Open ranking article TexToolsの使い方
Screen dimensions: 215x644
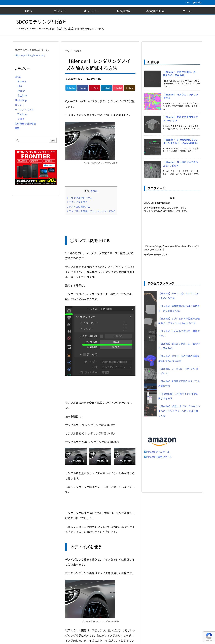[x=179, y=334]
